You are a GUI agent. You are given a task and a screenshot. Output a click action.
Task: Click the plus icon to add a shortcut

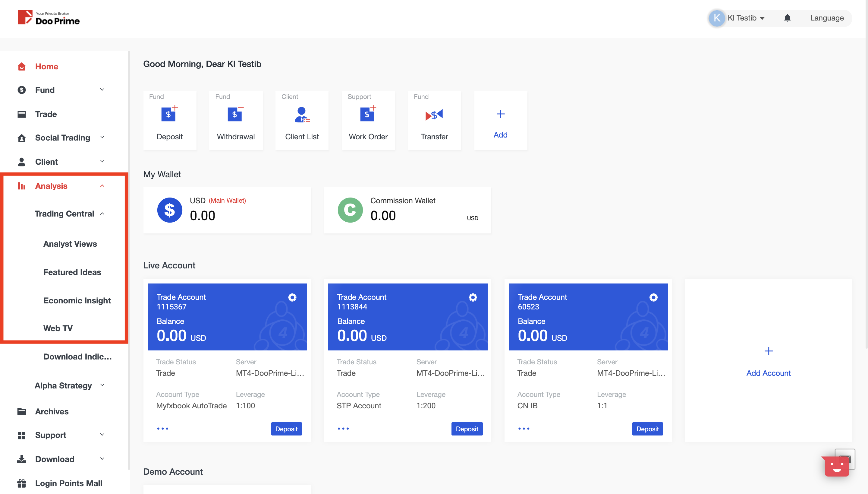click(500, 114)
